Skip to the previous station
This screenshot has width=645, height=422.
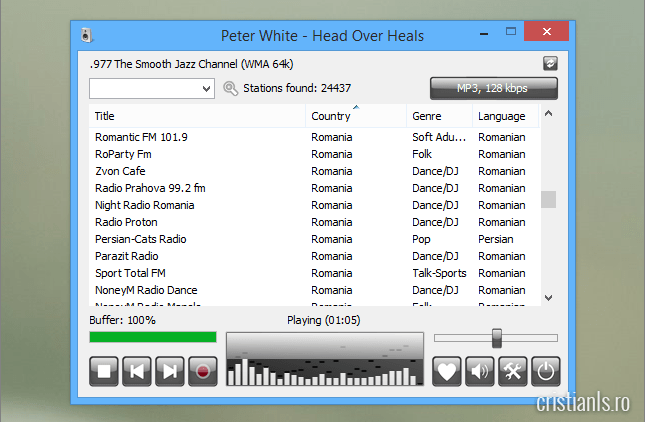click(137, 371)
